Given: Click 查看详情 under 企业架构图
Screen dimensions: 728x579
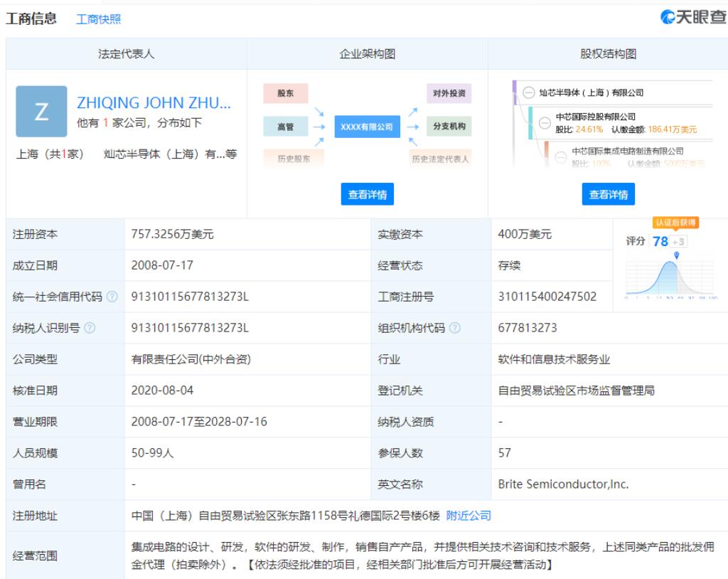Looking at the screenshot, I should 368,194.
